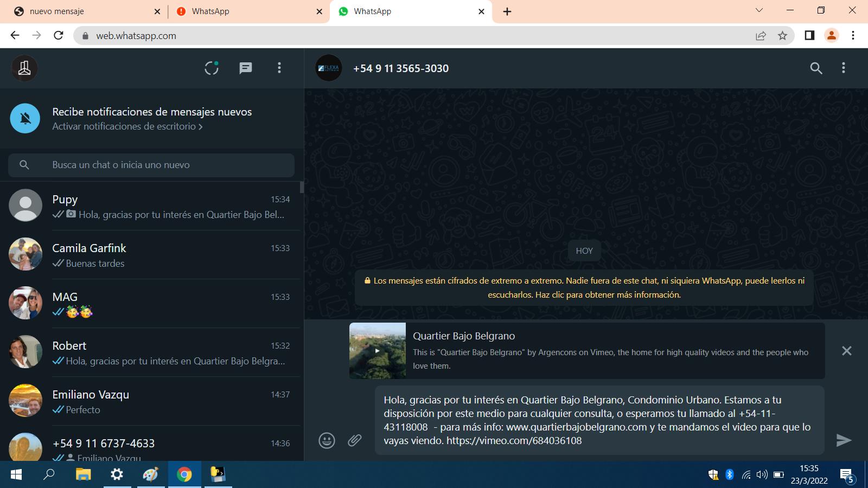Close the nuevo mensaje tab
Viewport: 868px width, 488px height.
click(x=157, y=11)
